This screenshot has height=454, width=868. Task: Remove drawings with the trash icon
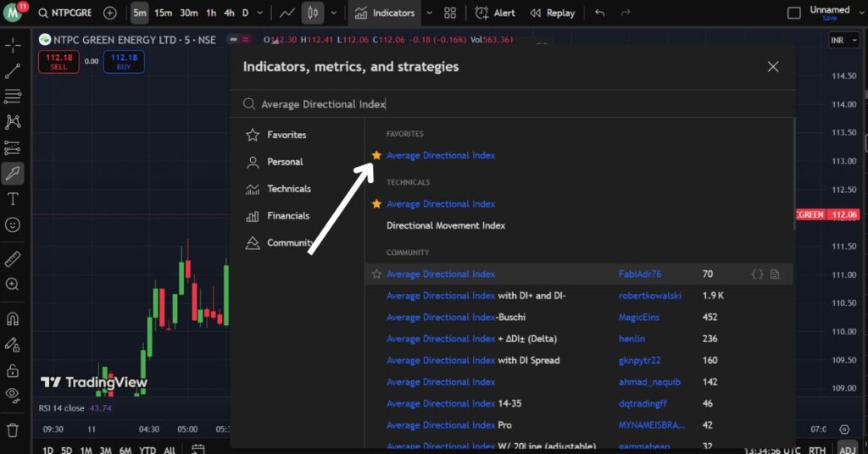(x=13, y=430)
